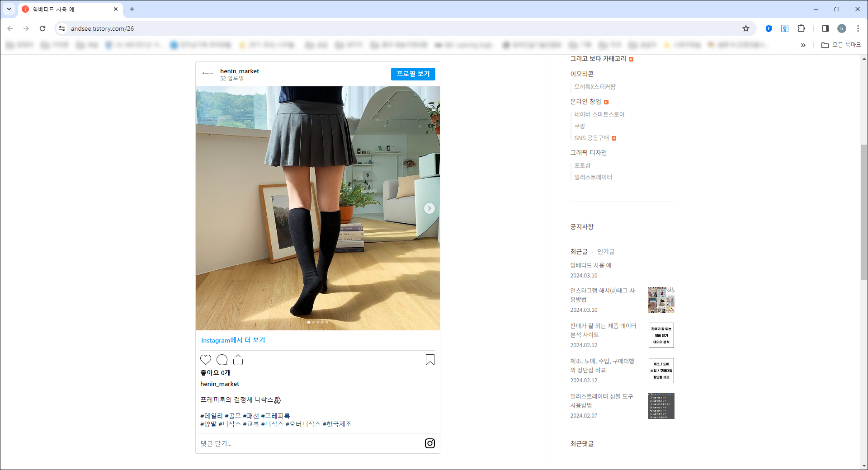The width and height of the screenshot is (868, 470).
Task: Switch to the 인기글 tab
Action: [x=606, y=251]
